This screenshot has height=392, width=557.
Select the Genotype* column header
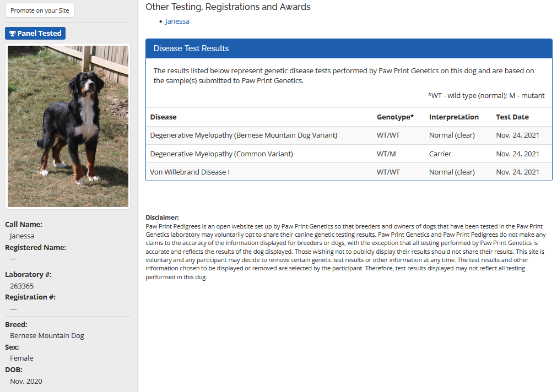[x=395, y=117]
